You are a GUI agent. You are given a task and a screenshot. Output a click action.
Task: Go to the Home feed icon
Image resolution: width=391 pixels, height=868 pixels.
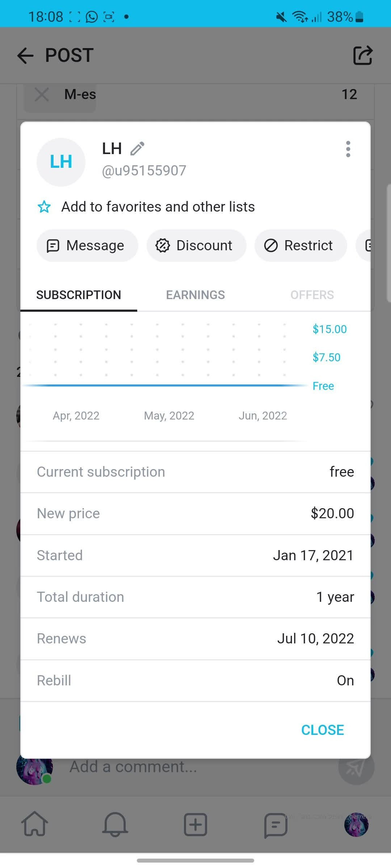[35, 824]
